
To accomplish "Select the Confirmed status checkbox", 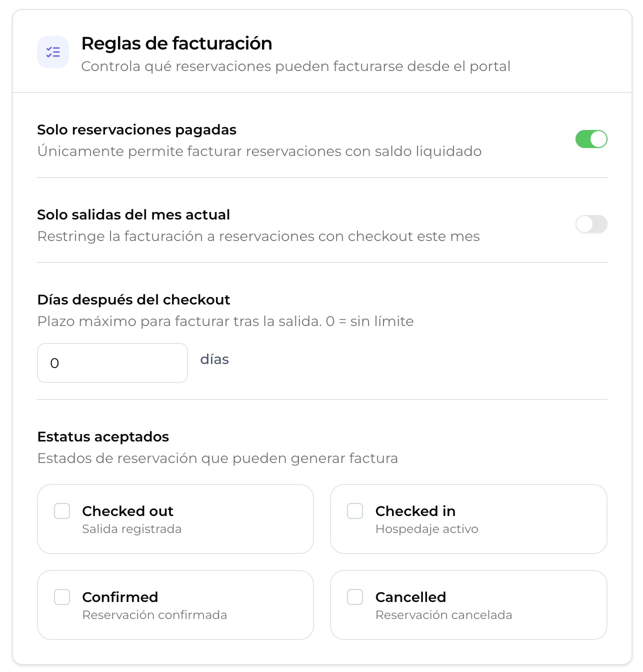I will click(62, 597).
